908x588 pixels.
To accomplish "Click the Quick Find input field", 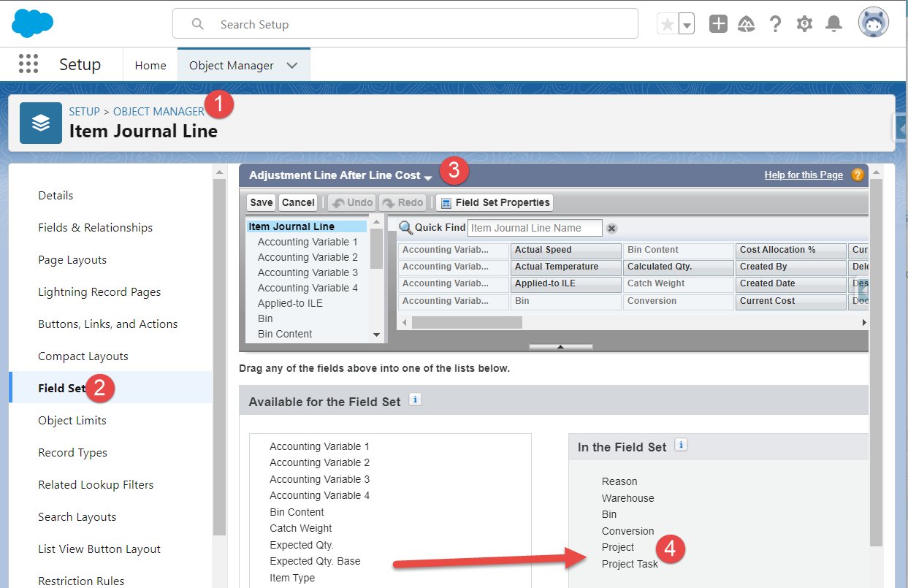I will pos(535,228).
